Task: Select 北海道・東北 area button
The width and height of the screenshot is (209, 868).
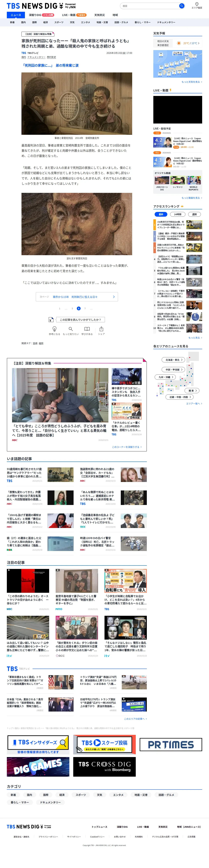Action: click(174, 360)
